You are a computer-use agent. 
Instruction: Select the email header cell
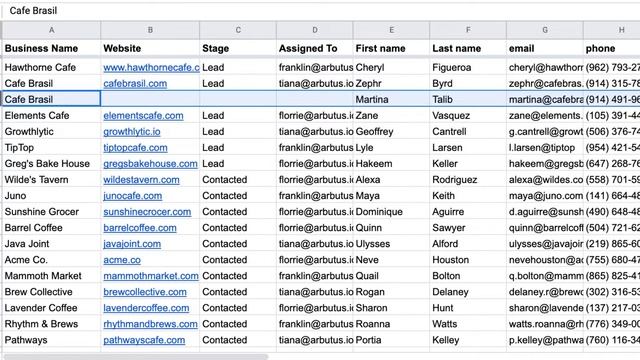click(545, 48)
